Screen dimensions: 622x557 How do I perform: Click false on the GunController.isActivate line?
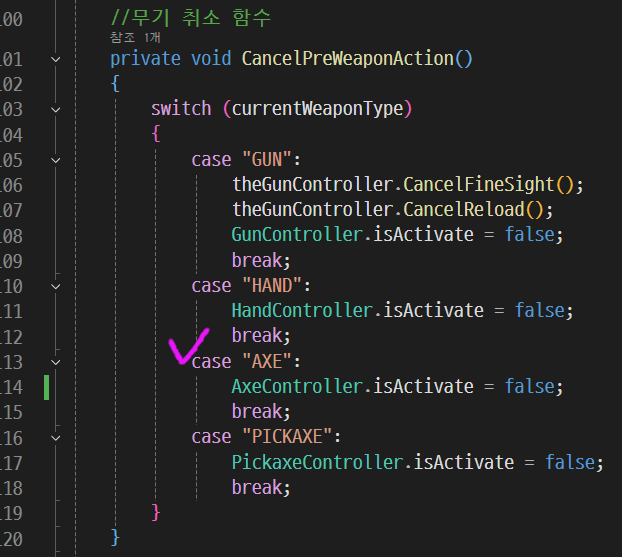pos(530,234)
